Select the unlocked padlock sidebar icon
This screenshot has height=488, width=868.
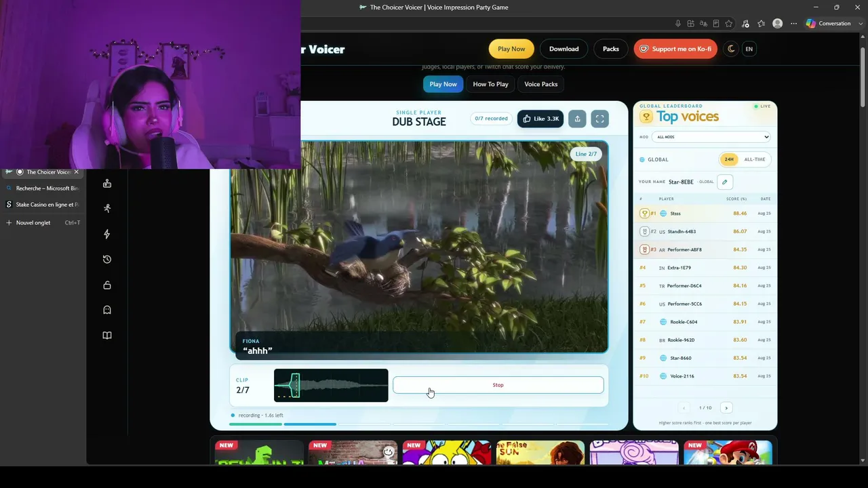tap(107, 285)
